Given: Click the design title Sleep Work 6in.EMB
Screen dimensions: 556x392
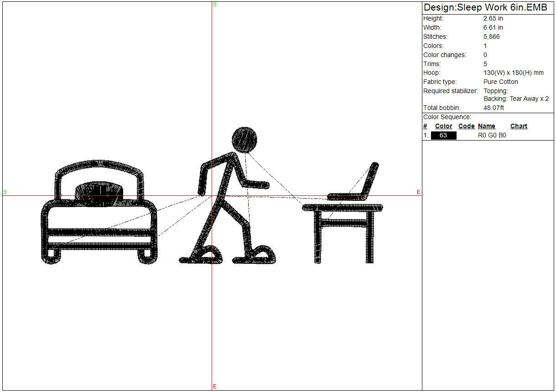Looking at the screenshot, I should point(485,8).
